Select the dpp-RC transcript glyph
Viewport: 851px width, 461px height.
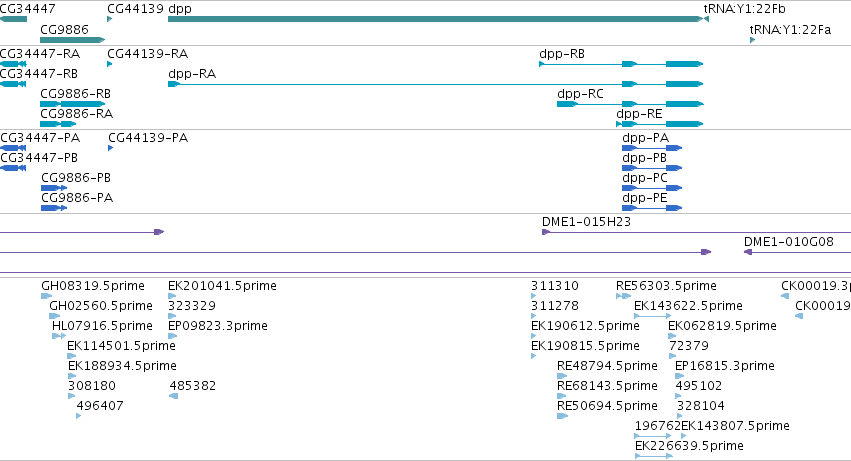[630, 104]
